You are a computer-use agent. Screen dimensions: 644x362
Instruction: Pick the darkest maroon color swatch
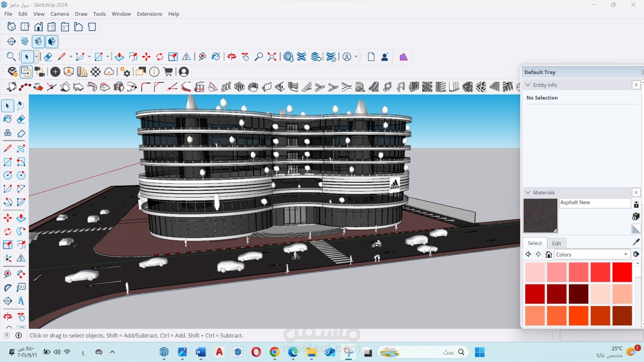pos(578,294)
